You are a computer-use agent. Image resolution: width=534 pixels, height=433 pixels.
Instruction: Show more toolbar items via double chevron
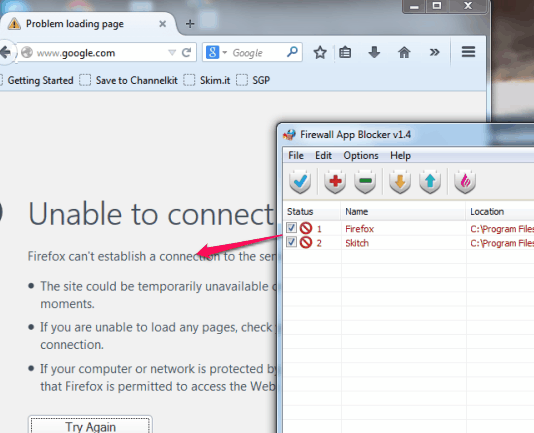tap(434, 52)
